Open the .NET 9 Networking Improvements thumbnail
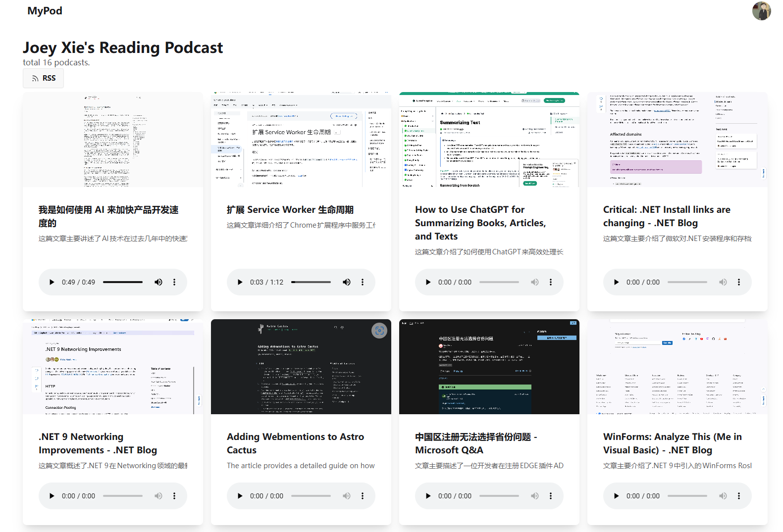The width and height of the screenshot is (783, 532). coord(113,367)
